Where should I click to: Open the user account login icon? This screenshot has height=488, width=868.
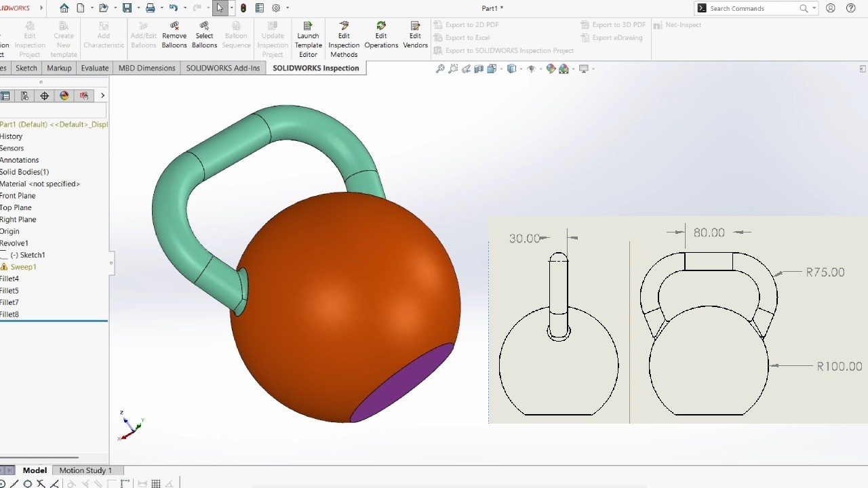tap(831, 8)
